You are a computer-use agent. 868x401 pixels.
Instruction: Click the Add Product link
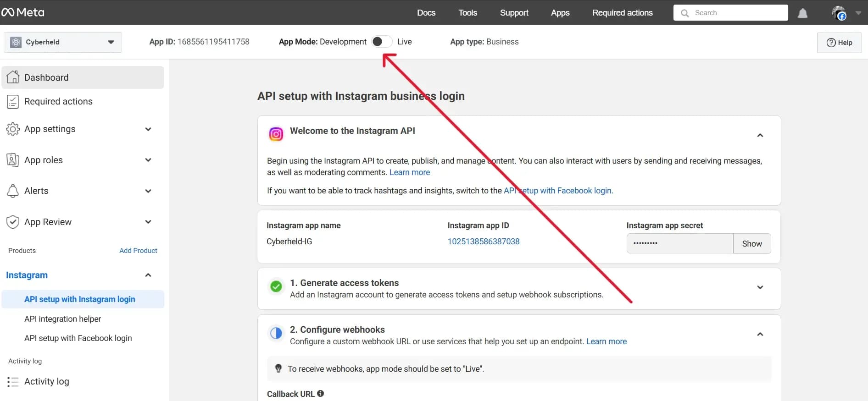[138, 251]
